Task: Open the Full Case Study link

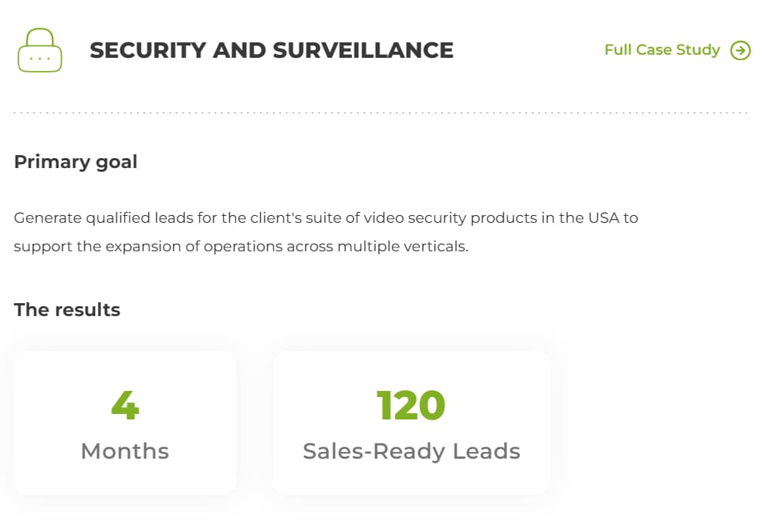Action: click(x=661, y=50)
